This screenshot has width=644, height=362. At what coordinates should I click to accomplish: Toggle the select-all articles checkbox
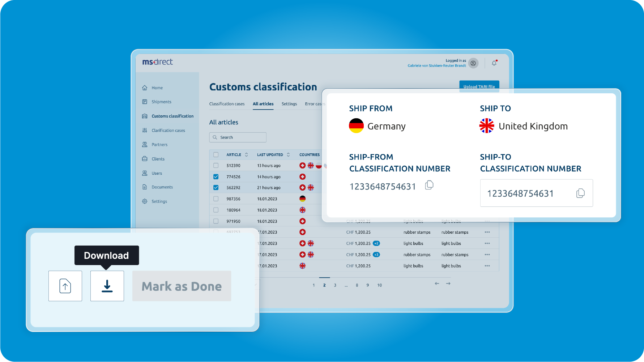(216, 155)
